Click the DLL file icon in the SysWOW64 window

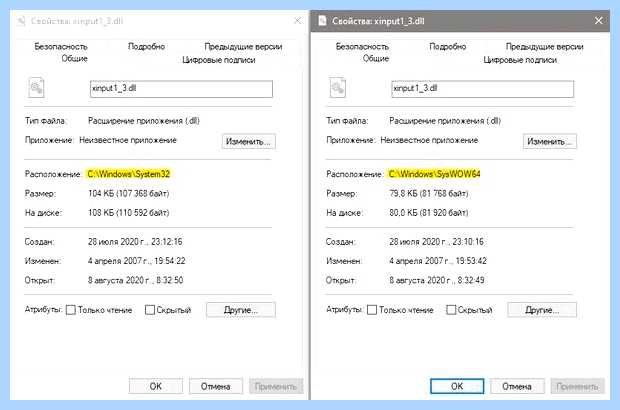click(338, 87)
